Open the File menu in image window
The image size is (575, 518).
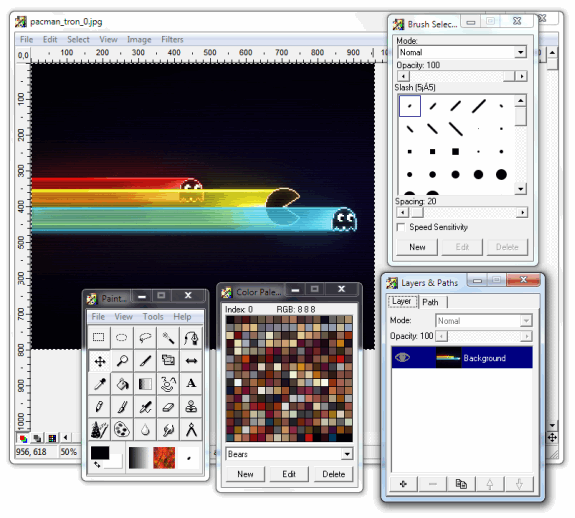(26, 39)
